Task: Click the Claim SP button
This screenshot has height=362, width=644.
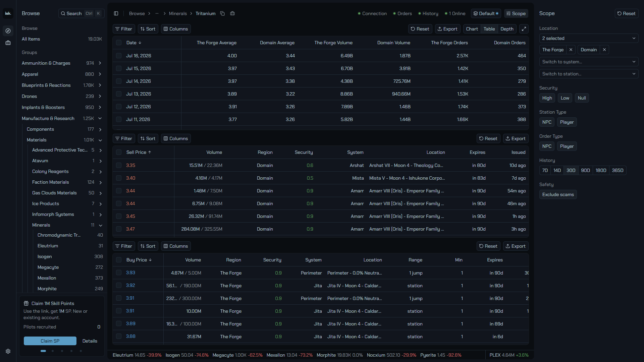Action: (x=50, y=341)
